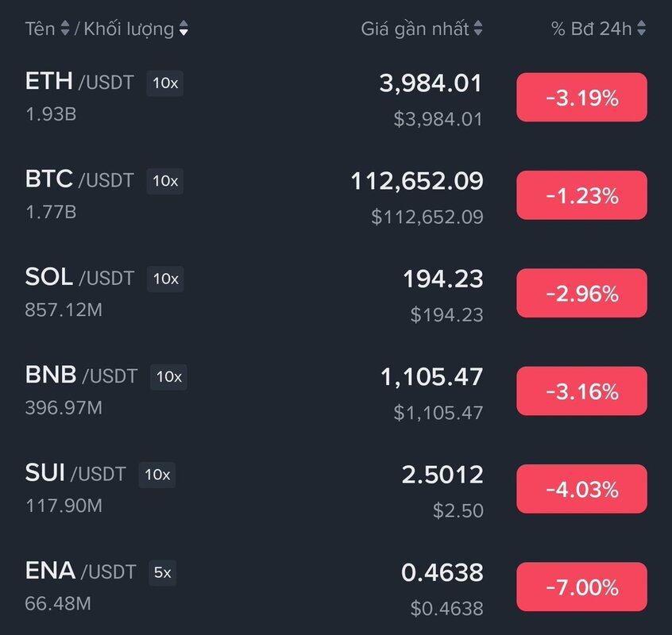Tap the 10x leverage badge for SUI
Viewport: 672px width, 635px height.
157,475
